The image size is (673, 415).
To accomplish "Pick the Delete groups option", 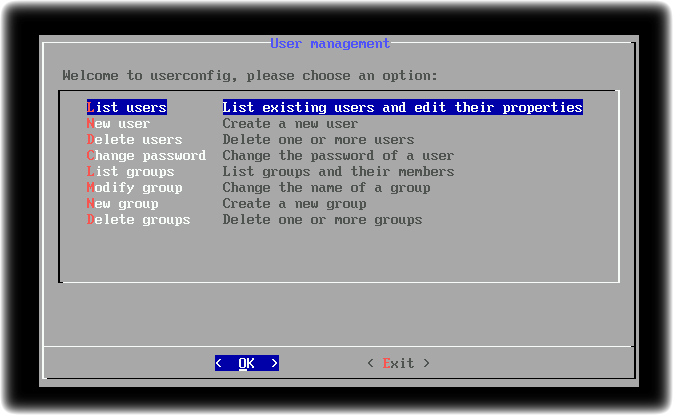I will coord(138,220).
